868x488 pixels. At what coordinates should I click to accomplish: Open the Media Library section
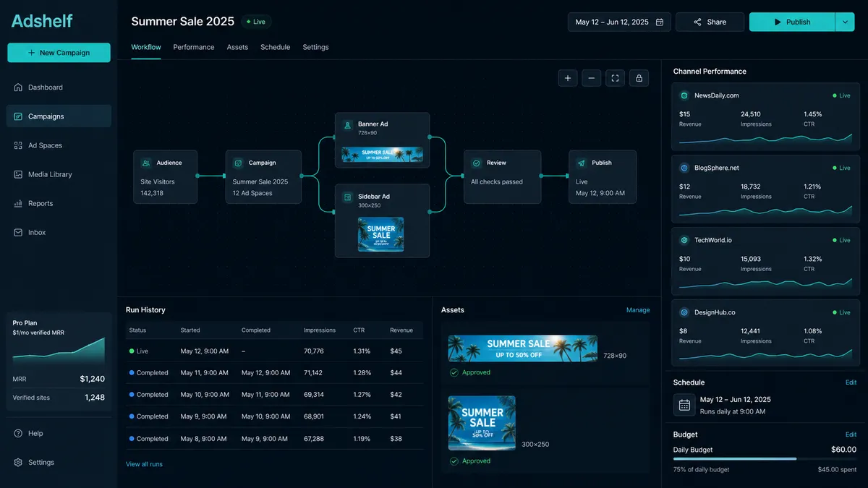coord(59,174)
